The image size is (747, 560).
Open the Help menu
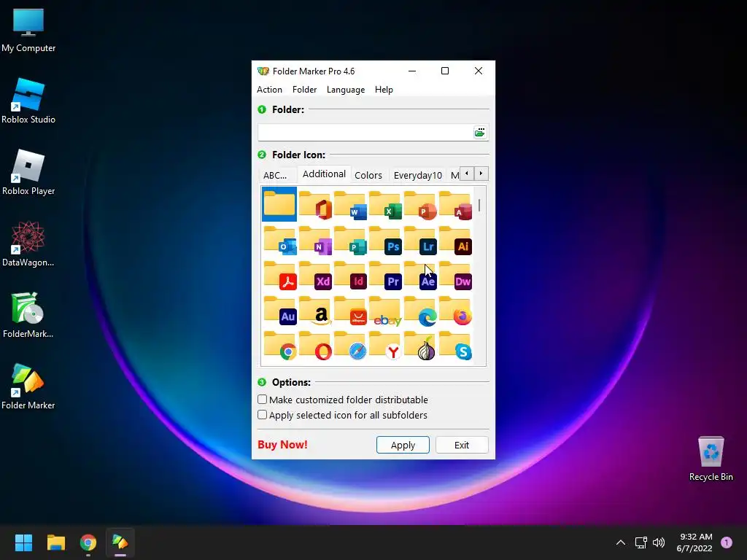point(384,90)
